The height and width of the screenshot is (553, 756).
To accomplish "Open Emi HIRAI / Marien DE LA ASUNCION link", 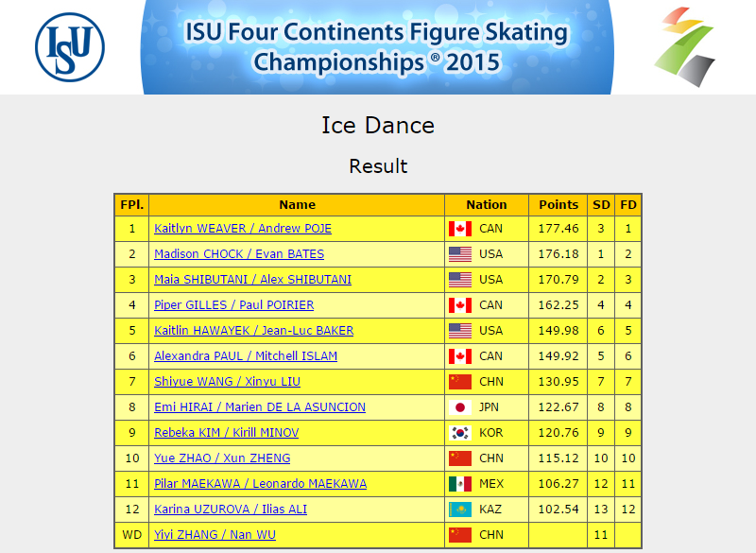I will pyautogui.click(x=259, y=407).
